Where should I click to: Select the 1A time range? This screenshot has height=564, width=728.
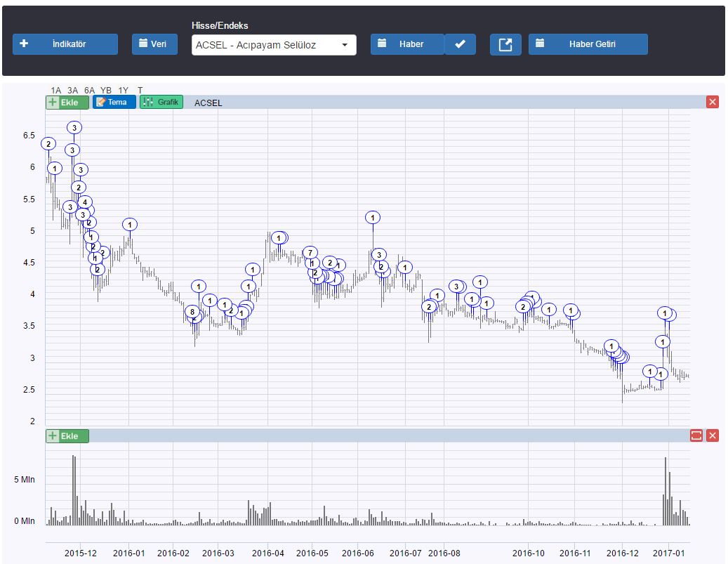click(56, 90)
